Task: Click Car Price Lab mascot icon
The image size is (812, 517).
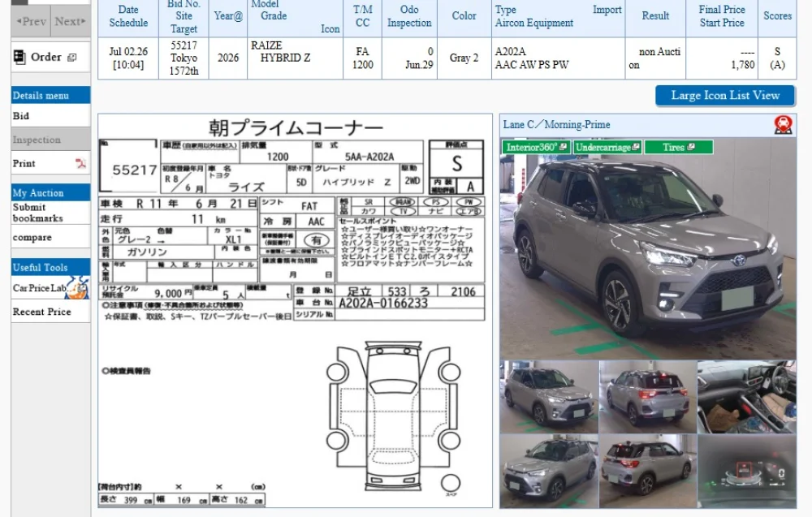Action: pos(79,288)
